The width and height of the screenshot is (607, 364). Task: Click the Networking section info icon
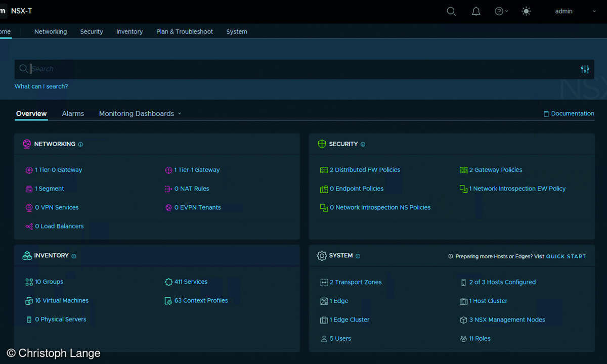tap(80, 144)
